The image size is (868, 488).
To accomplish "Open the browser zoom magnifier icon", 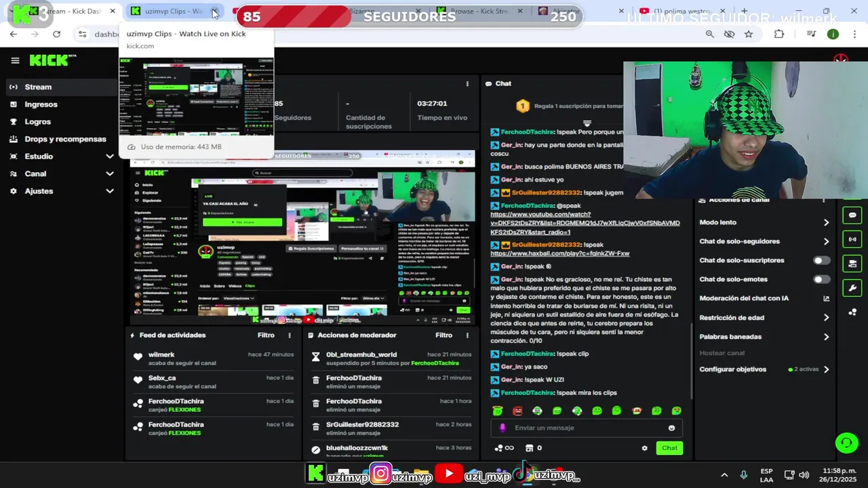I will pos(709,34).
